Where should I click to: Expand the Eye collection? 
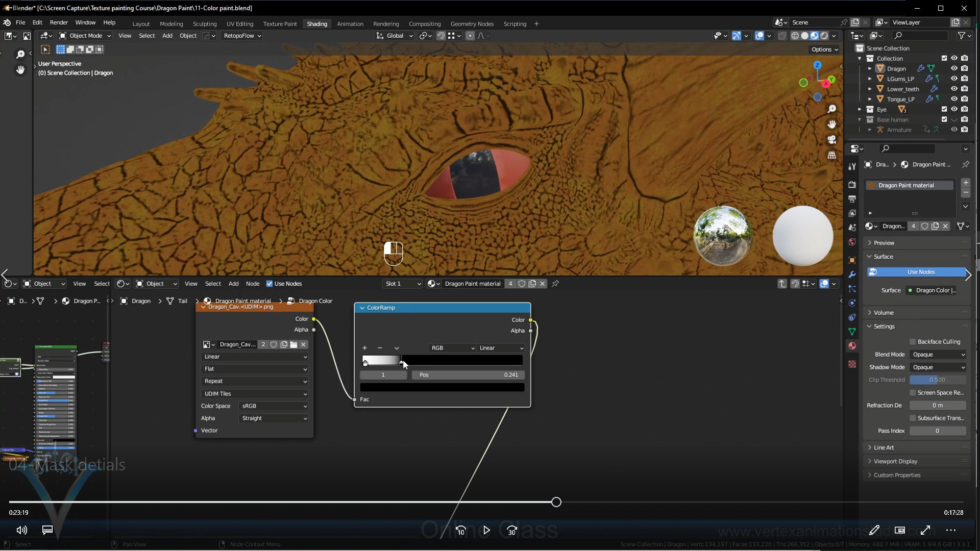click(x=860, y=109)
